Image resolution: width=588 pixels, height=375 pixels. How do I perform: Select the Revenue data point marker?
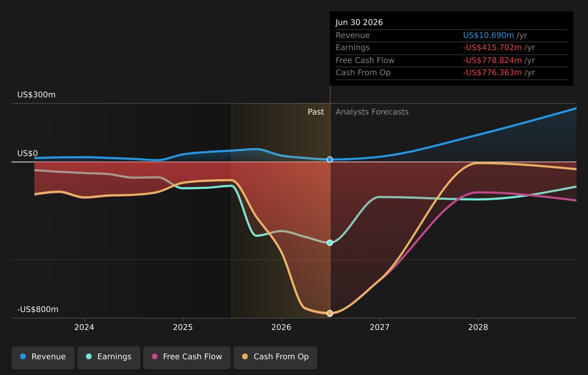pos(330,160)
